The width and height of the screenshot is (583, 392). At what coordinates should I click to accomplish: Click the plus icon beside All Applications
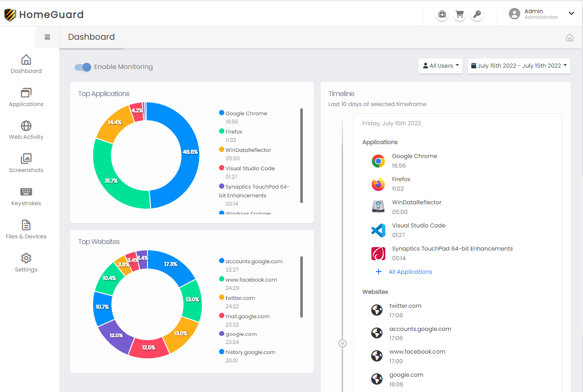[378, 272]
